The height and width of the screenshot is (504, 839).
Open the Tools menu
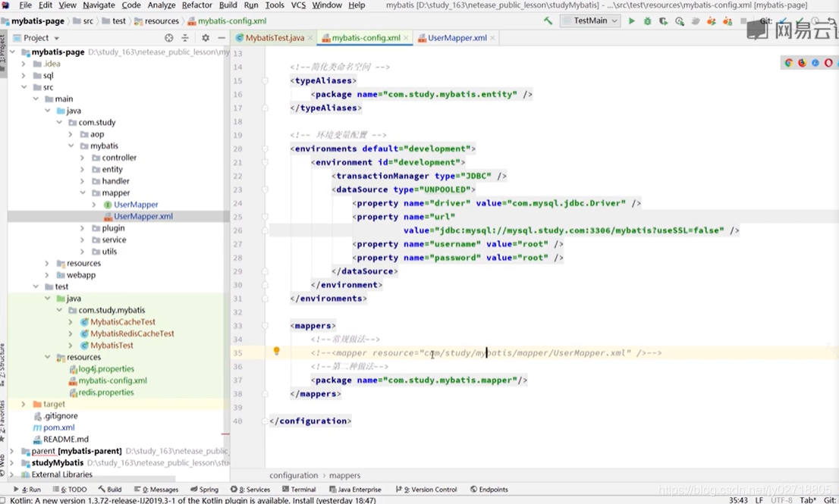[x=275, y=5]
